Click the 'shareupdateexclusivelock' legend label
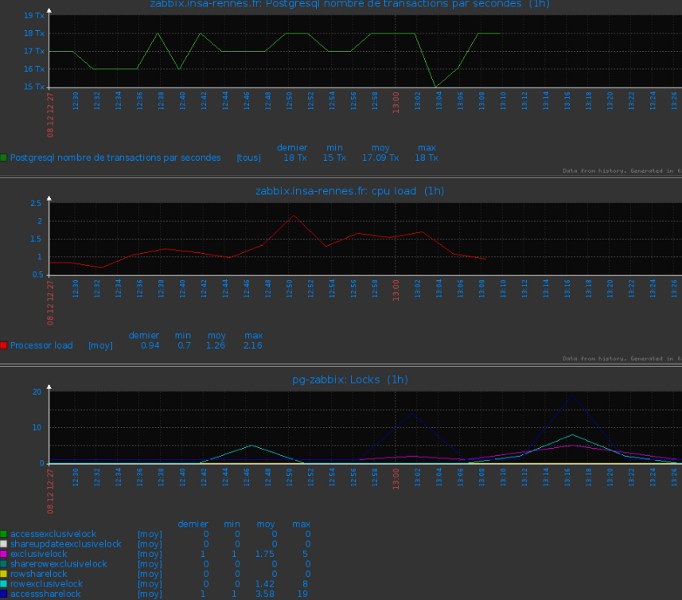The height and width of the screenshot is (600, 682). (x=66, y=544)
